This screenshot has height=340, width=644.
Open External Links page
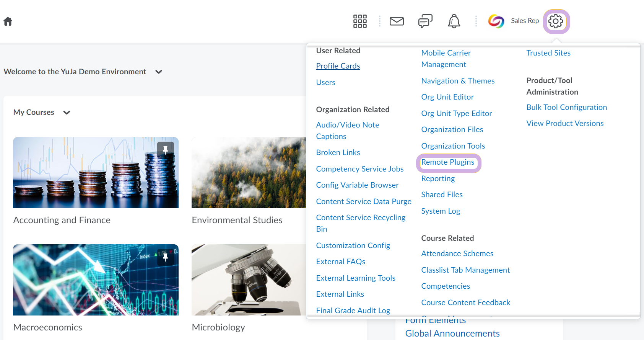click(340, 294)
